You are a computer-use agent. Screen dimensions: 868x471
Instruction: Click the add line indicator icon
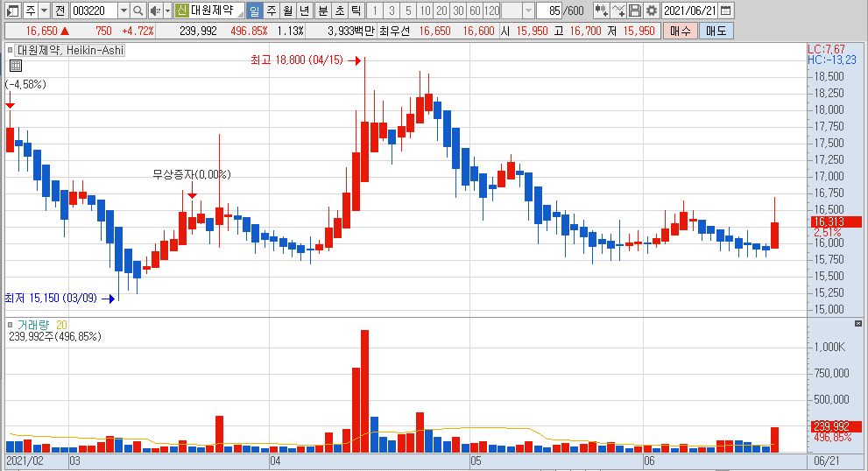click(618, 10)
